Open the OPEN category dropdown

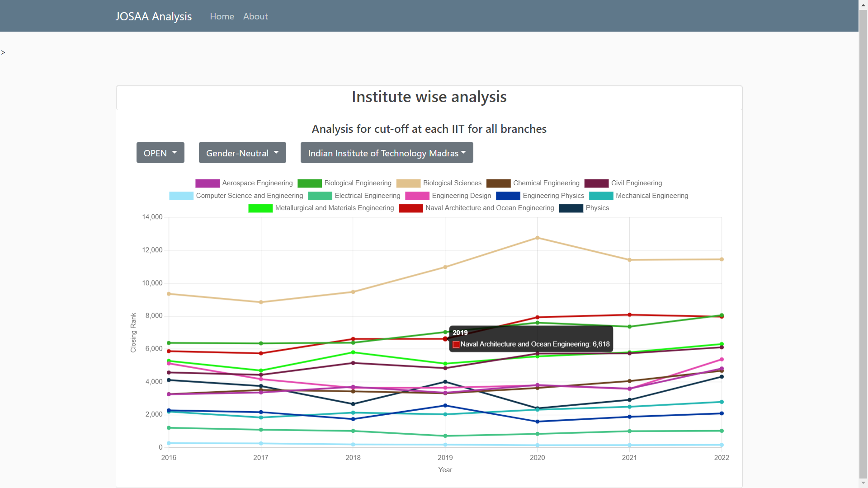(160, 152)
